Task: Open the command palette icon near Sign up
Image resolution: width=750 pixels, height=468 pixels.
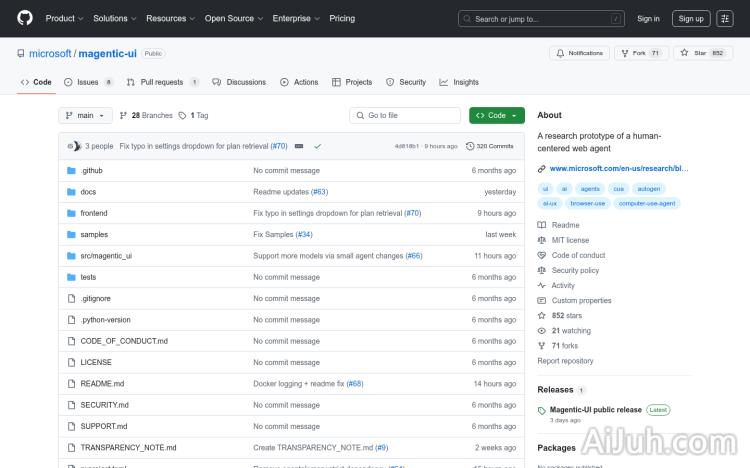Action: pos(725,19)
